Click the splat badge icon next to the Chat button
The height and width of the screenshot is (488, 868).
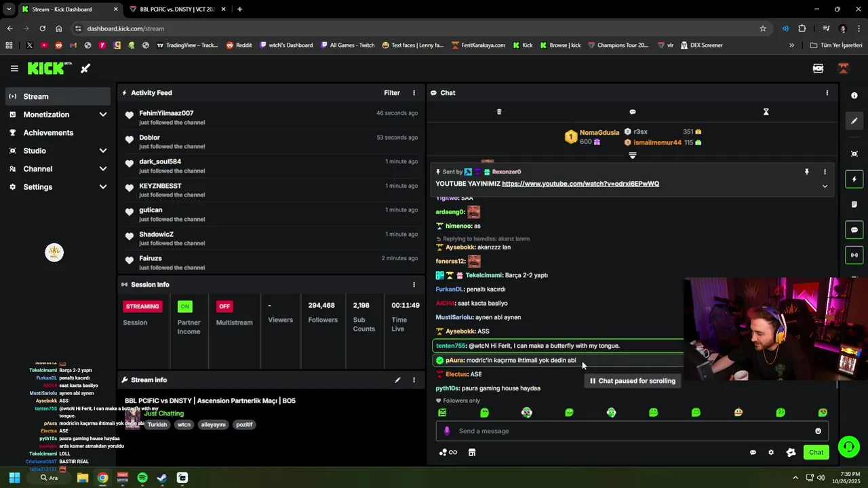tap(791, 452)
